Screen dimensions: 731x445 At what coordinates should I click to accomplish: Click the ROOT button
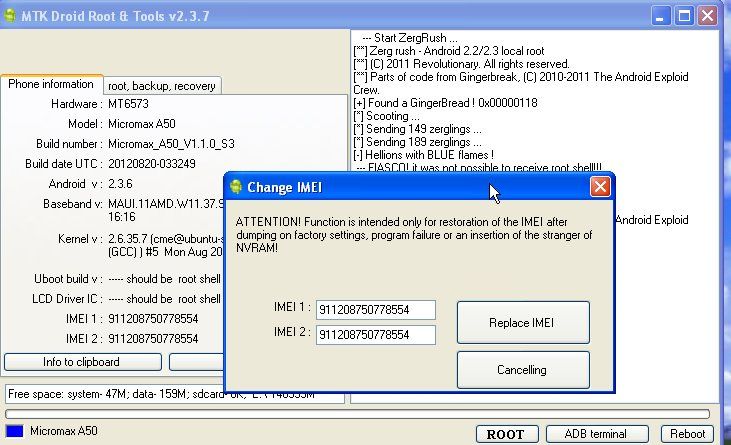coord(507,434)
